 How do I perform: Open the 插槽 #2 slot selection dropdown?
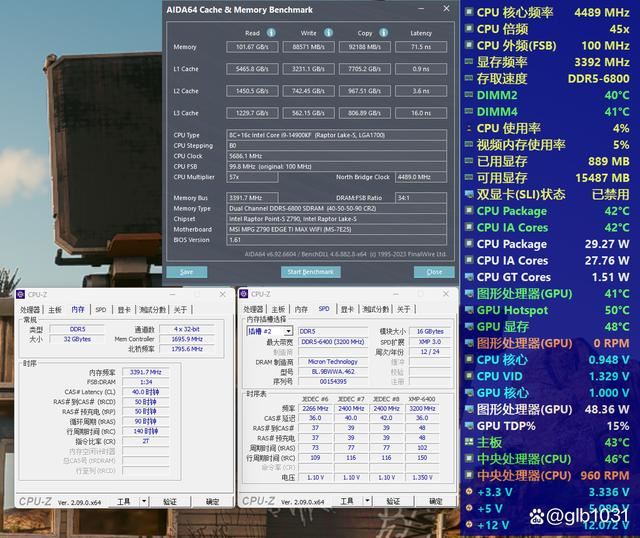[x=268, y=330]
